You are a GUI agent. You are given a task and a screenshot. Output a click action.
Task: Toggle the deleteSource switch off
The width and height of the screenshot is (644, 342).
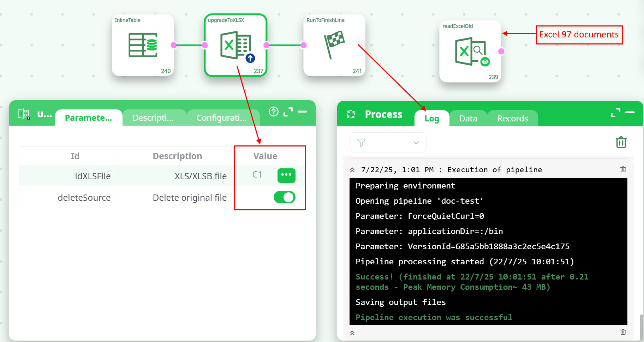click(x=284, y=197)
